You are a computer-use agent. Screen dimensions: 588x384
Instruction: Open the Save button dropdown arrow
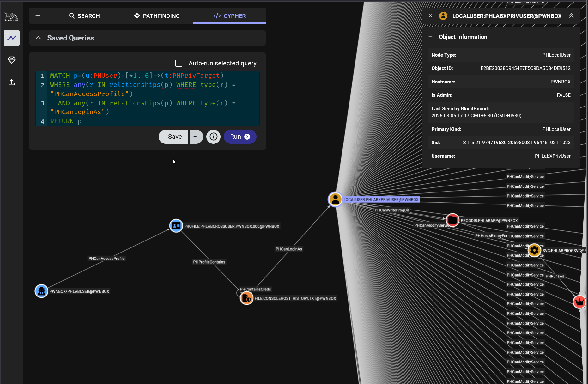click(195, 137)
